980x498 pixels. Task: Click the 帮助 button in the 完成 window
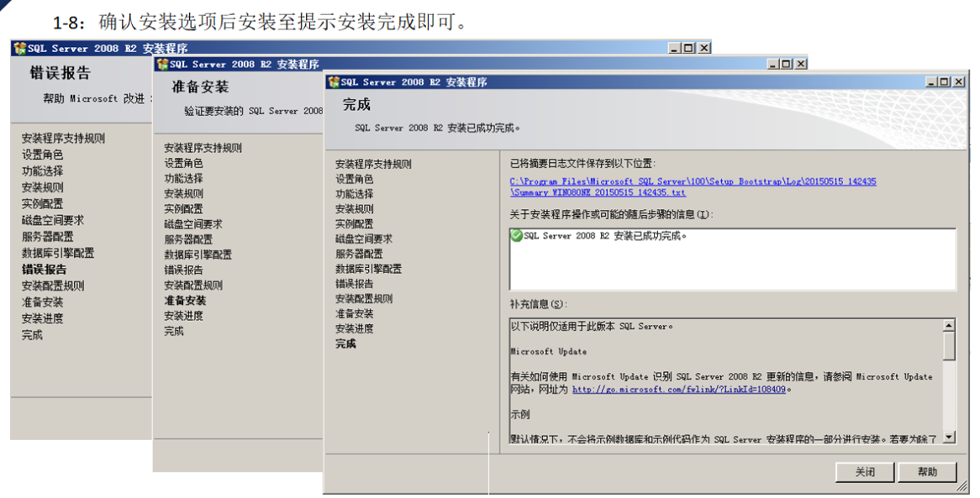927,472
